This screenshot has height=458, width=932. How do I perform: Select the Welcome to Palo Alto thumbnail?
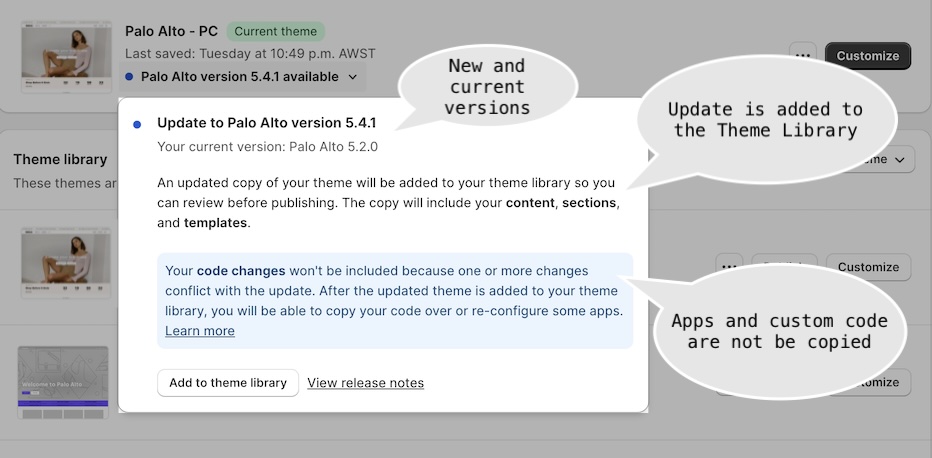point(63,382)
